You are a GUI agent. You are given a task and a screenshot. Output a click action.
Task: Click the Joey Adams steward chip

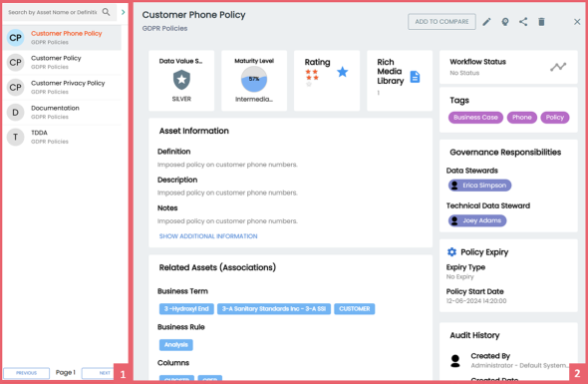[x=477, y=220]
